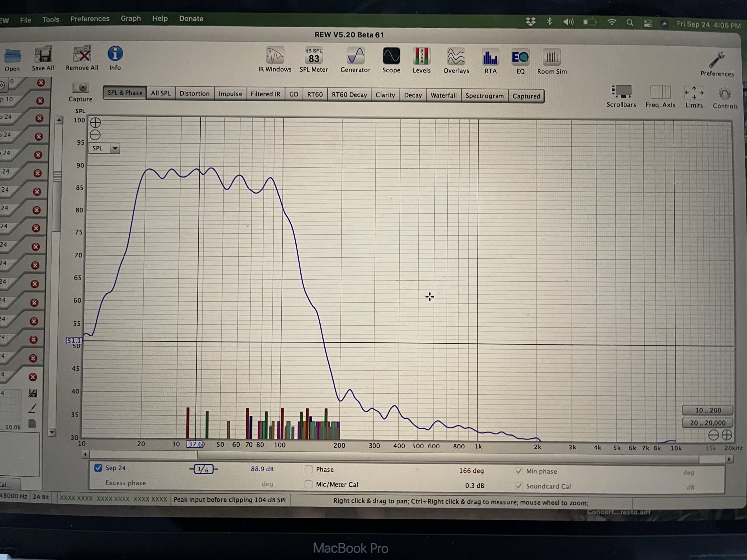Zoom out frequency axis with bottom-right minus
This screenshot has width=747, height=560.
713,435
